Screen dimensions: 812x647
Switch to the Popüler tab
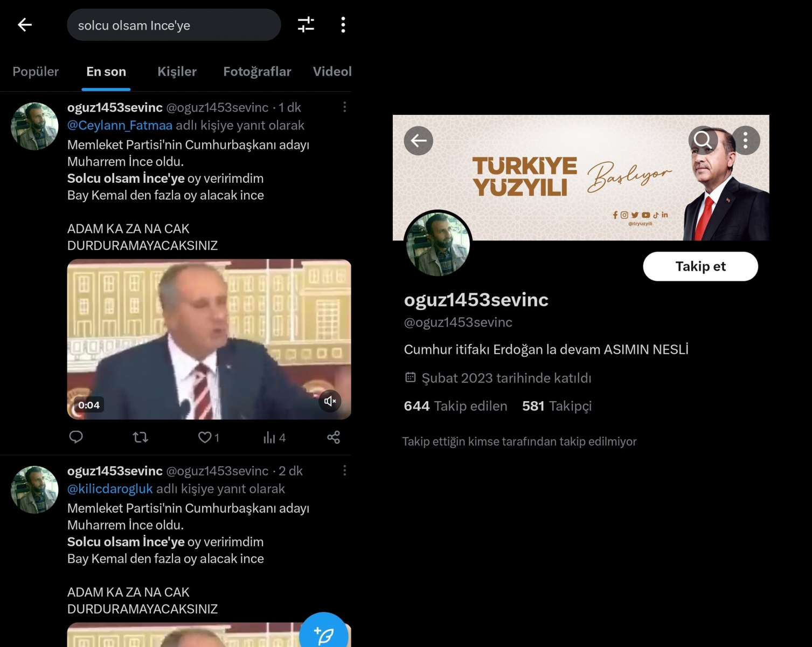point(36,72)
